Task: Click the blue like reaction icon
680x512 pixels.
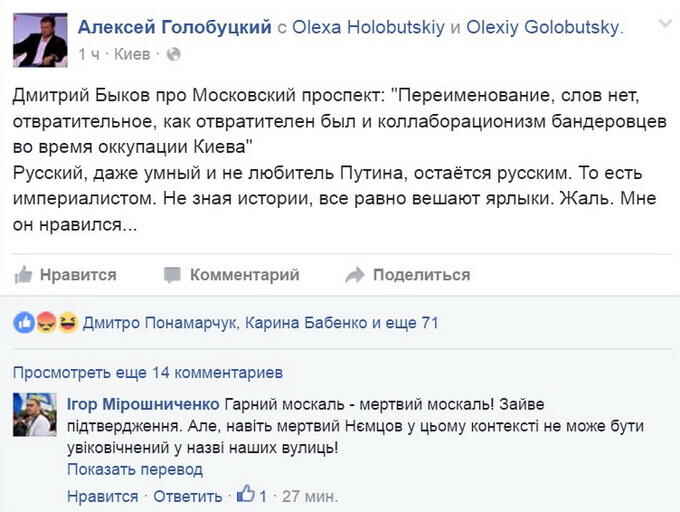Action: tap(23, 323)
